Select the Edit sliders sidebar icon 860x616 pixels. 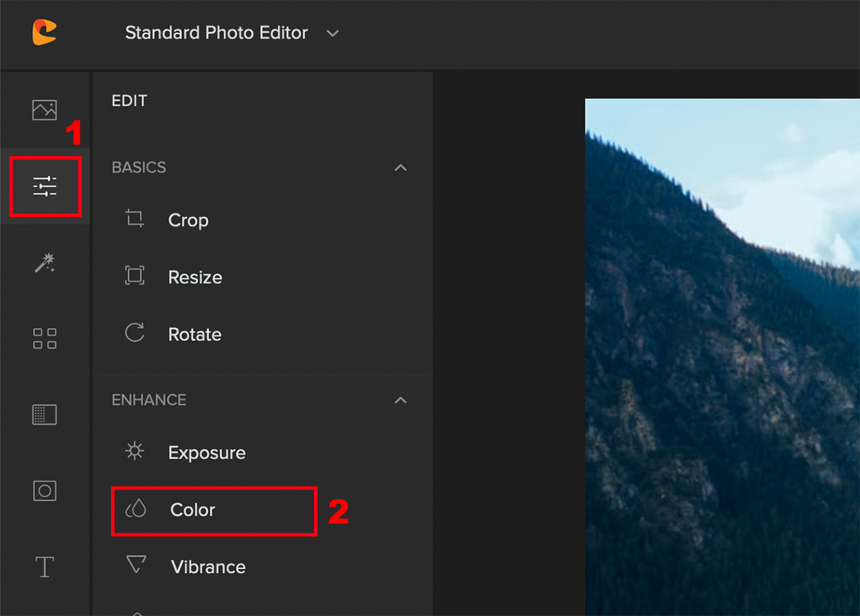(44, 186)
